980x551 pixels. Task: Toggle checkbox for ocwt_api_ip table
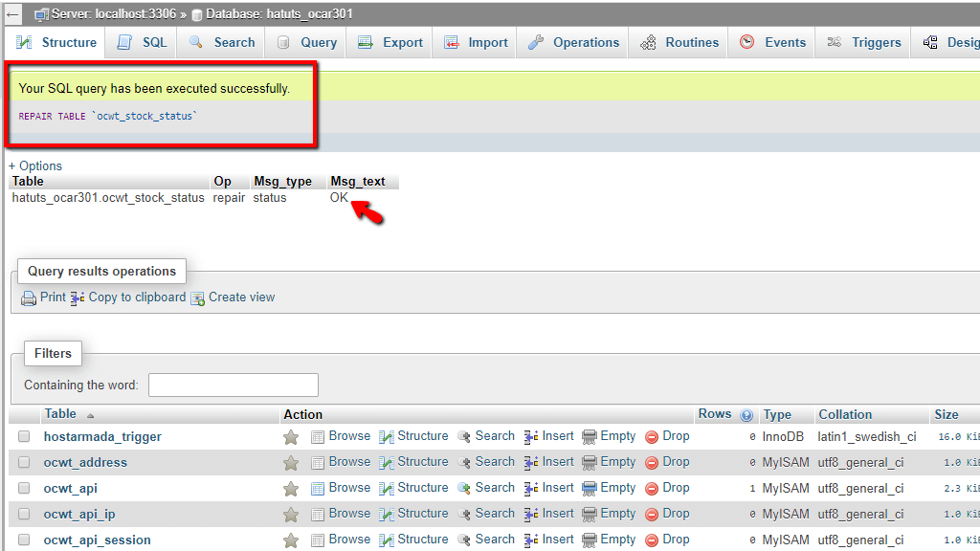24,513
